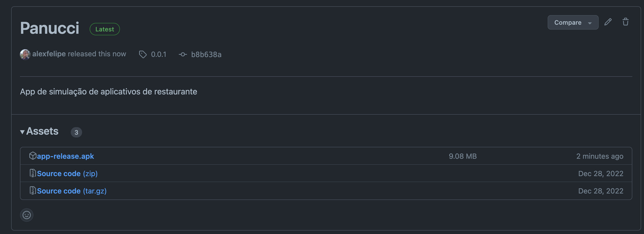The height and width of the screenshot is (234, 644).
Task: Open the alexfelipe profile link
Action: point(49,54)
